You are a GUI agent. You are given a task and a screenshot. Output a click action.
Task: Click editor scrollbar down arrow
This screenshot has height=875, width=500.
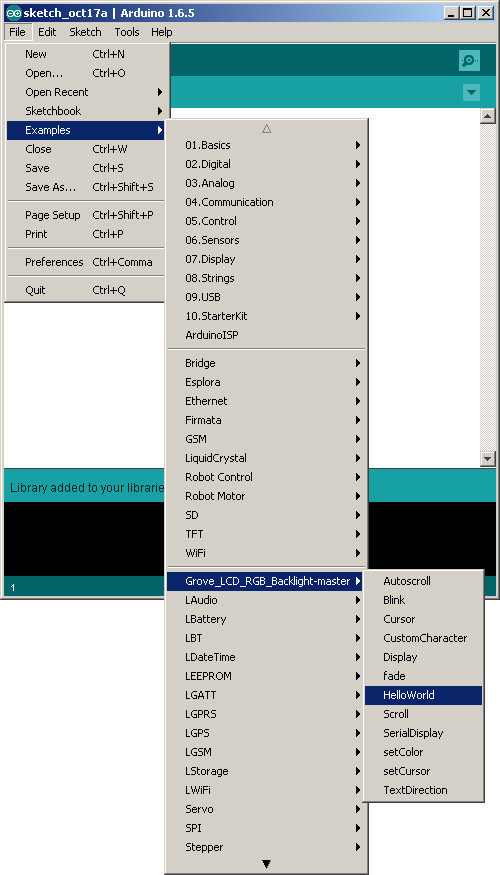click(x=488, y=459)
